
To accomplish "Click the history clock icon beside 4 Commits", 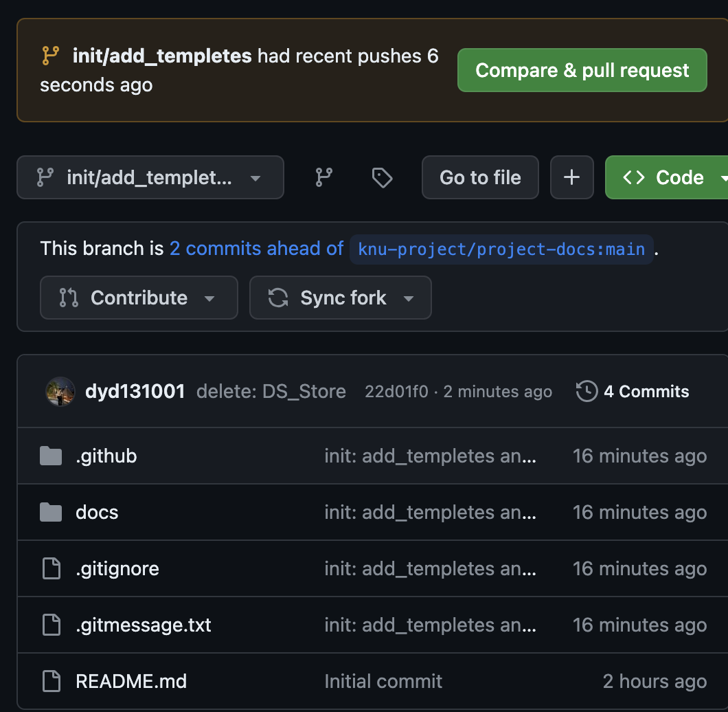I will (587, 391).
